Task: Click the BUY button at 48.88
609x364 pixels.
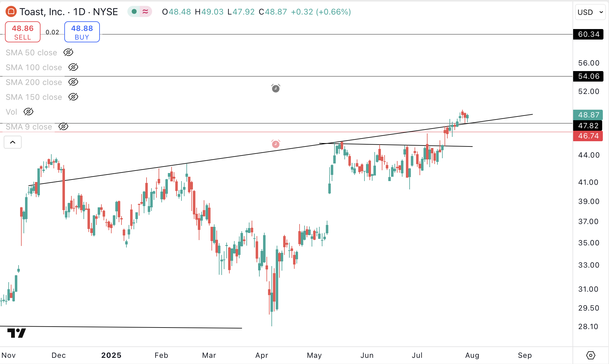Action: coord(82,32)
